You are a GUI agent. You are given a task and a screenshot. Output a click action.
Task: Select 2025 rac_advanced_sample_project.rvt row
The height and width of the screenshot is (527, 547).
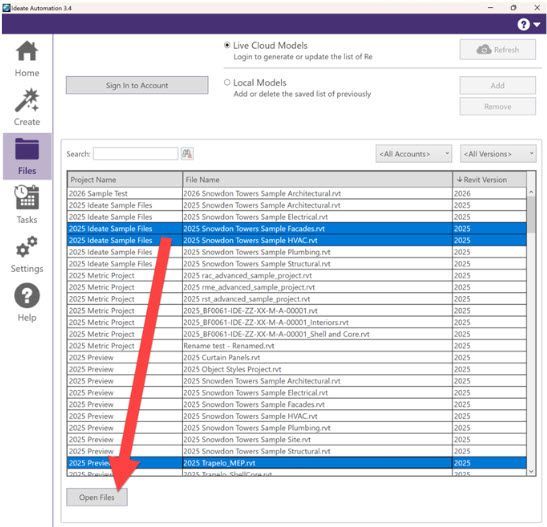[297, 276]
